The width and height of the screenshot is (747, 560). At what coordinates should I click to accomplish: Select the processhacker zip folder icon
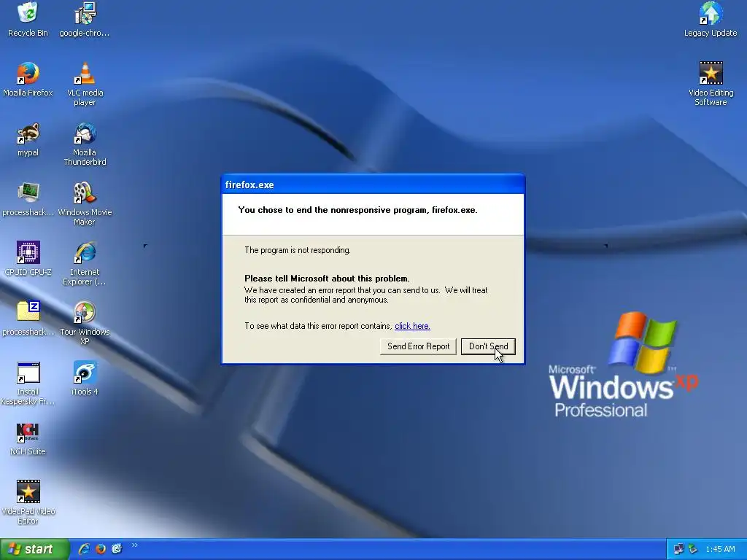coord(28,319)
